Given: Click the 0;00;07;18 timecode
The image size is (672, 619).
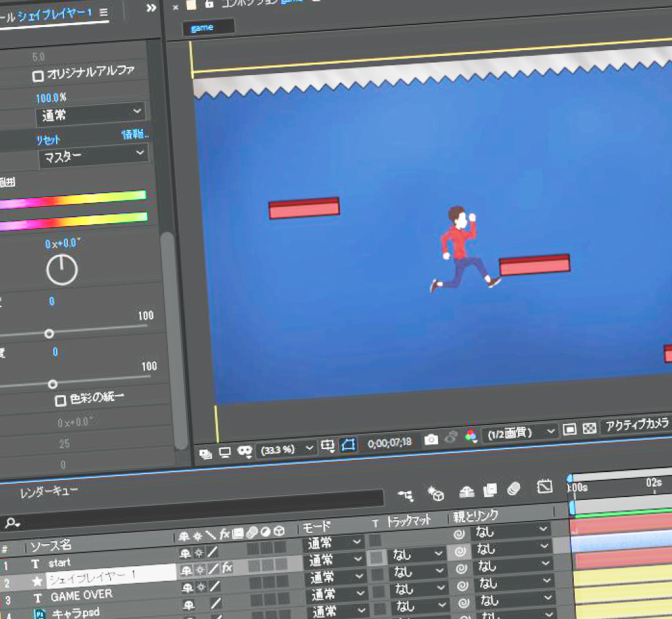Looking at the screenshot, I should click(x=389, y=443).
